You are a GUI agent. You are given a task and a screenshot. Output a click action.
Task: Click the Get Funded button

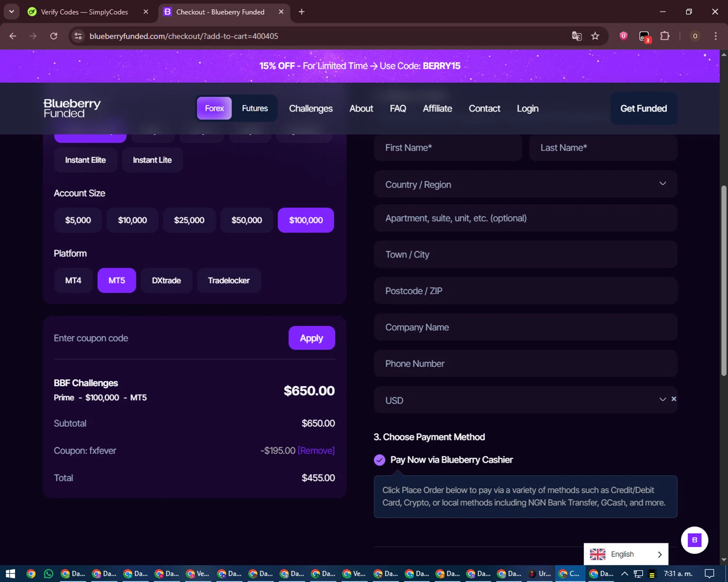644,108
